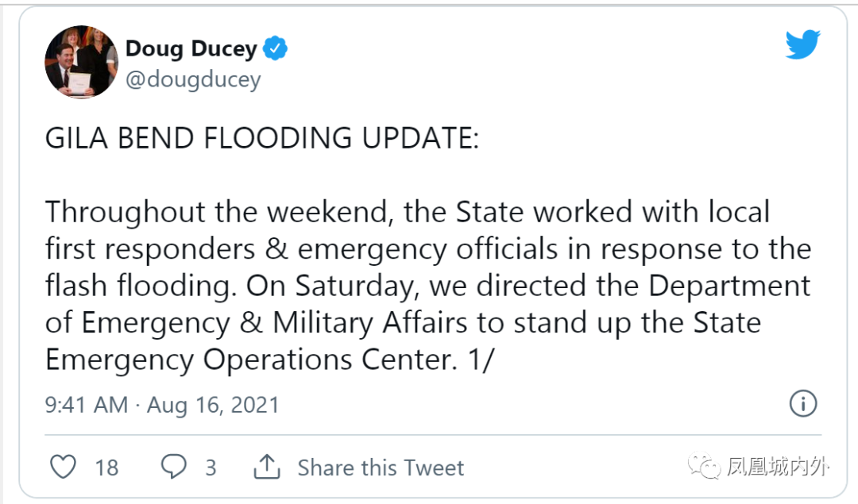Viewport: 858px width, 504px height.
Task: Click the Doug Ducey display name
Action: point(191,48)
